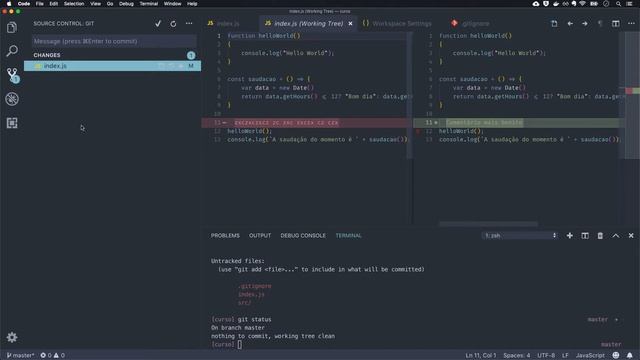Screen dimensions: 640x360
Task: Go to the previous change arrow
Action: pos(570,24)
